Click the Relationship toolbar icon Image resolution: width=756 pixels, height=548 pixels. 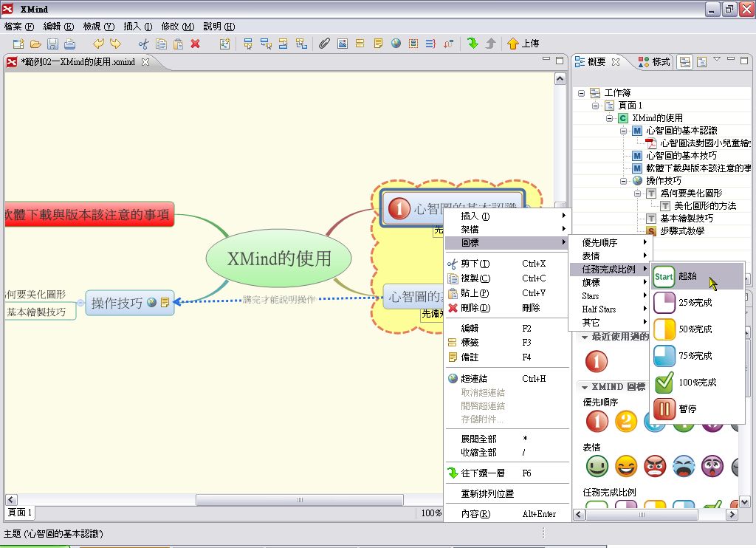pos(448,44)
